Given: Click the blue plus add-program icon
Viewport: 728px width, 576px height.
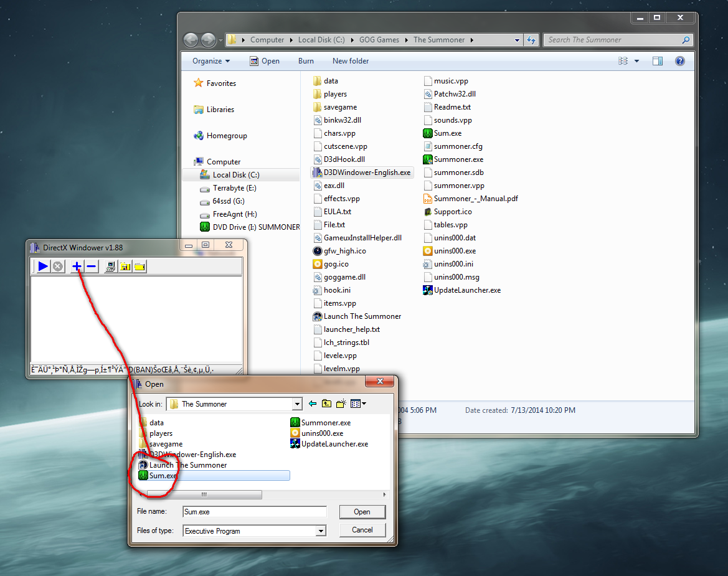Looking at the screenshot, I should [x=77, y=267].
